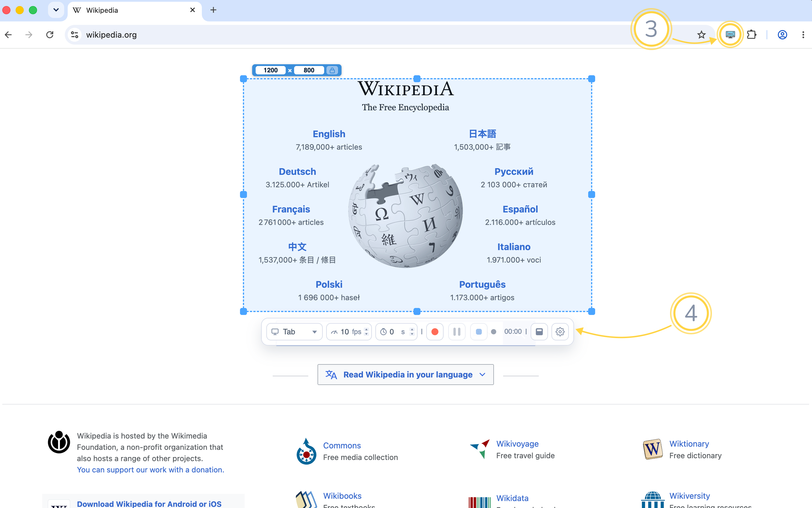
Task: Click the 0 s delay timer field
Action: click(x=396, y=332)
